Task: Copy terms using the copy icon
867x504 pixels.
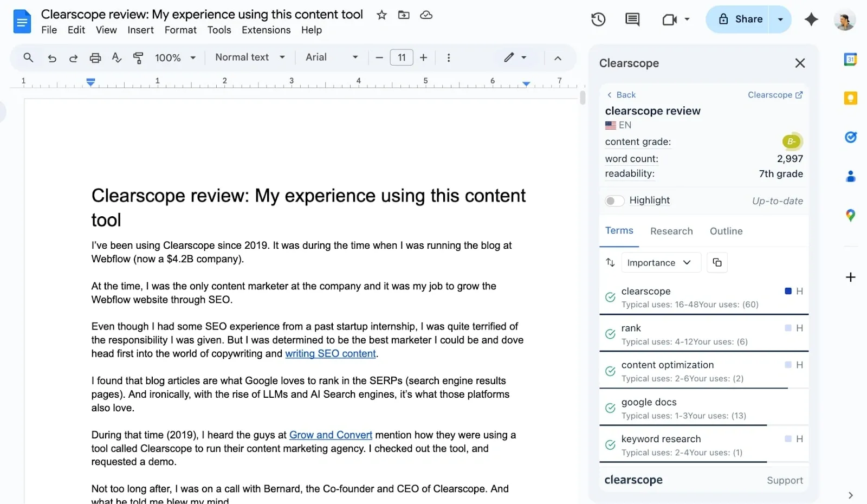Action: [717, 262]
